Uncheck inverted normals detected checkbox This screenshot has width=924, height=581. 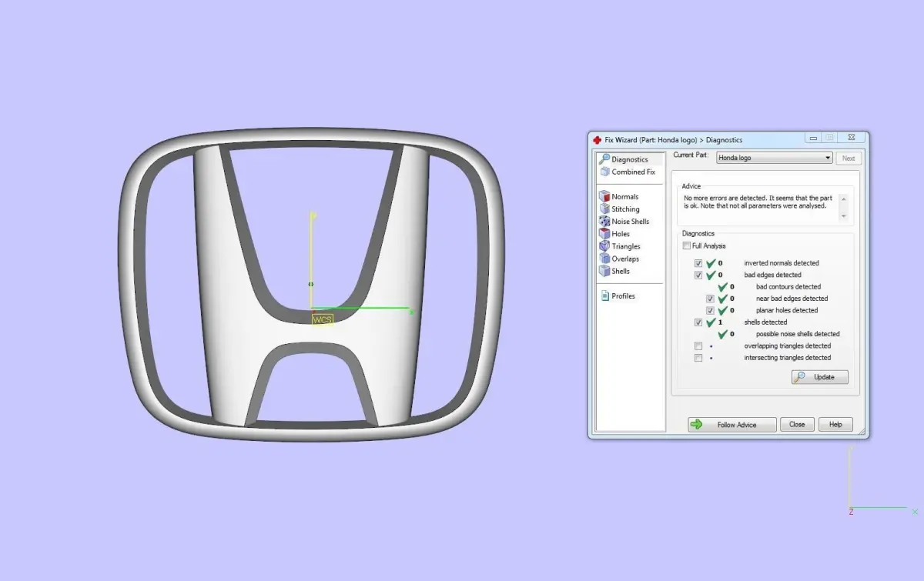tap(698, 263)
